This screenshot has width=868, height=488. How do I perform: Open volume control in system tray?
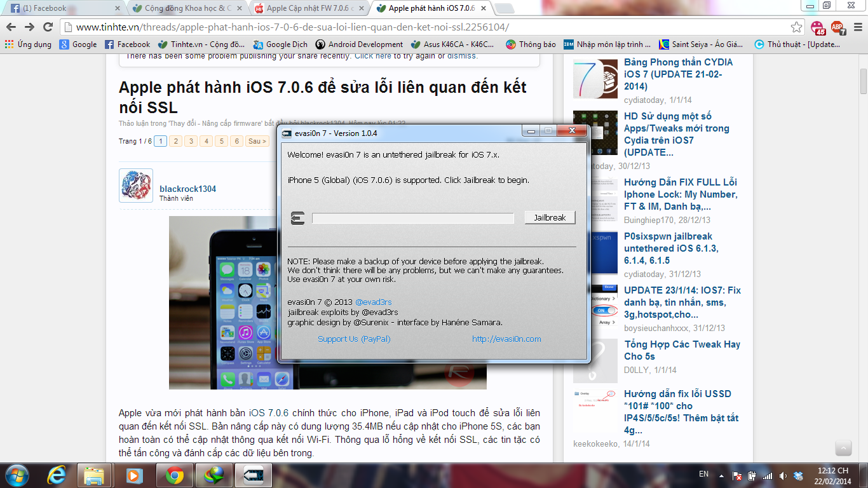[782, 475]
